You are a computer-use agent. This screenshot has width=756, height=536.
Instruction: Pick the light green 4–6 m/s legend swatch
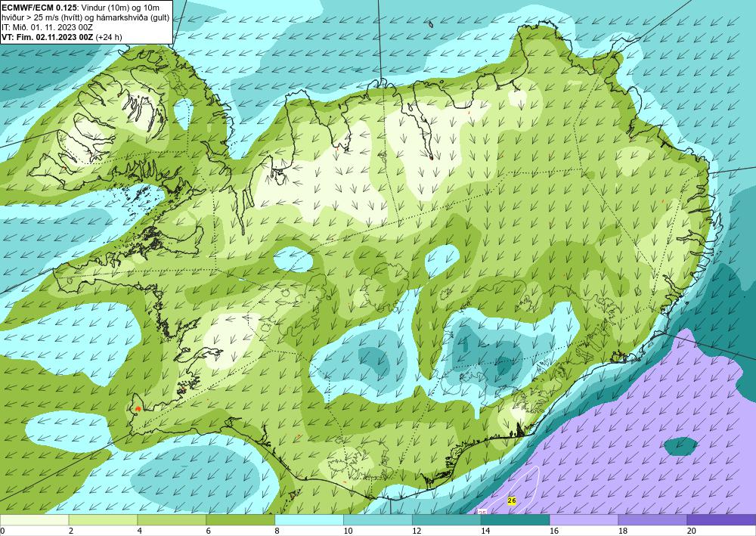pos(172,520)
